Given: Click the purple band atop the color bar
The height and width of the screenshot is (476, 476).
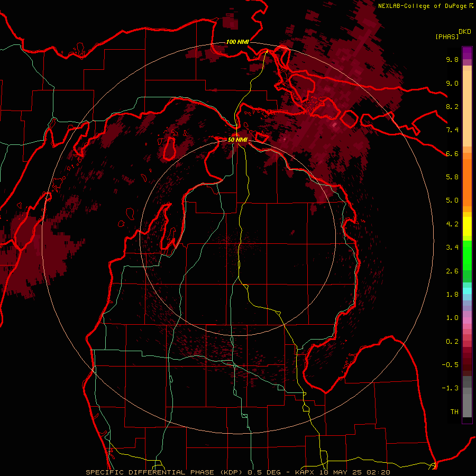Looking at the screenshot, I should pyautogui.click(x=467, y=53).
